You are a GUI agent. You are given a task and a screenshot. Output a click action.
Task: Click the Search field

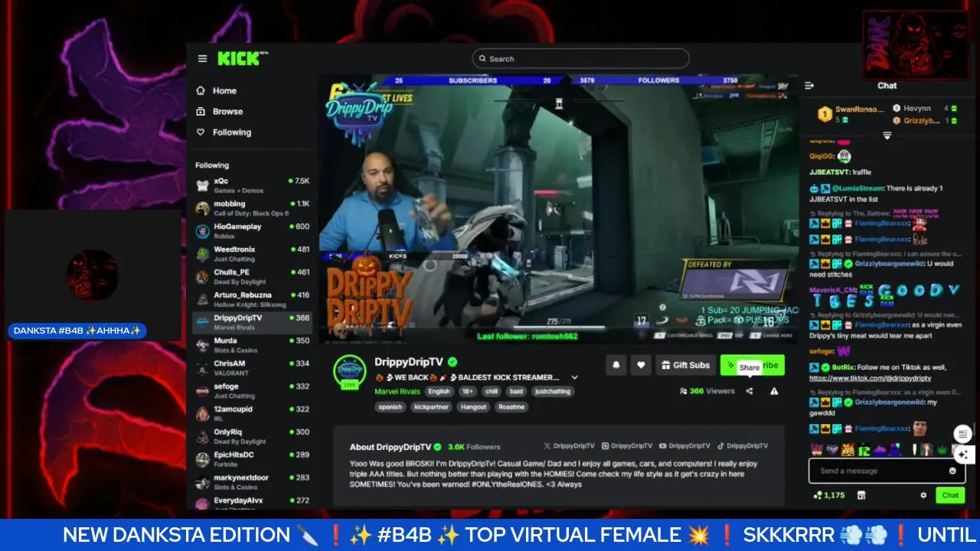(x=580, y=59)
